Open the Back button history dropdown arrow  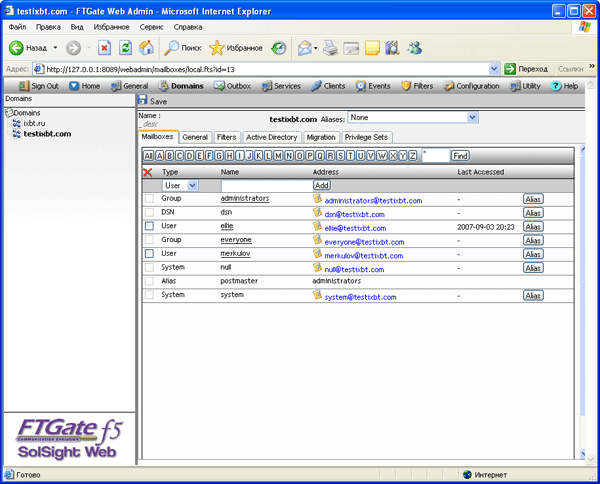(x=55, y=48)
